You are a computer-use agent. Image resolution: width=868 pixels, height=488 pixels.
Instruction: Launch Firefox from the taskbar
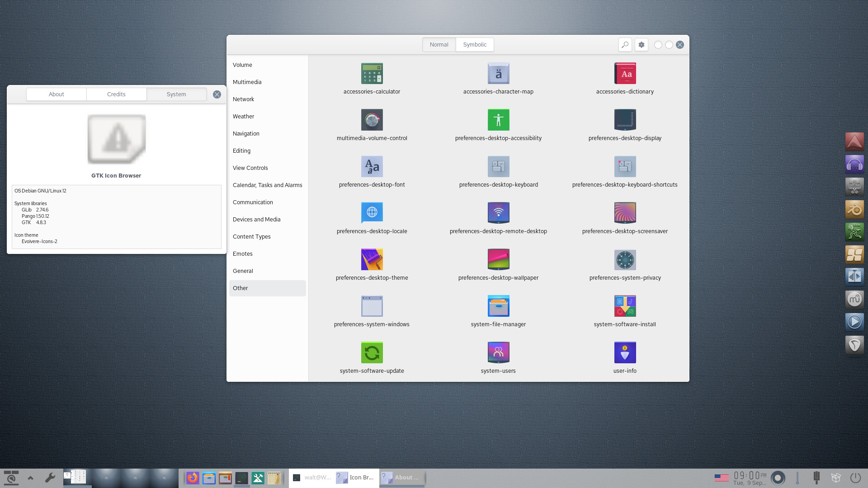click(x=193, y=478)
